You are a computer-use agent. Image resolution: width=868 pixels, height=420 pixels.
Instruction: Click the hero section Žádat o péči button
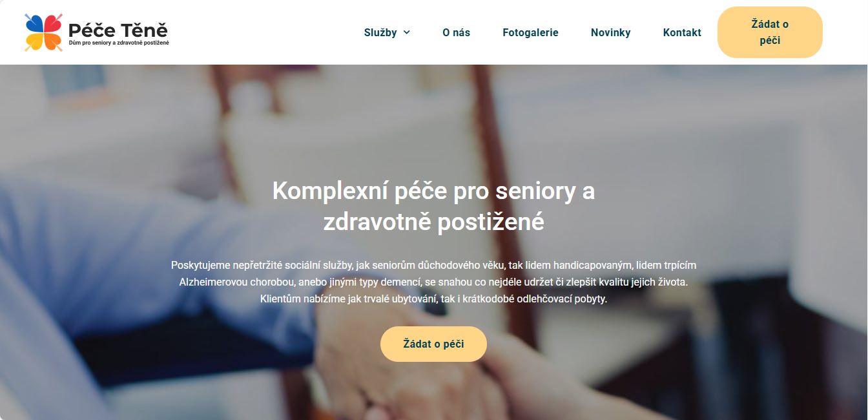click(x=433, y=344)
